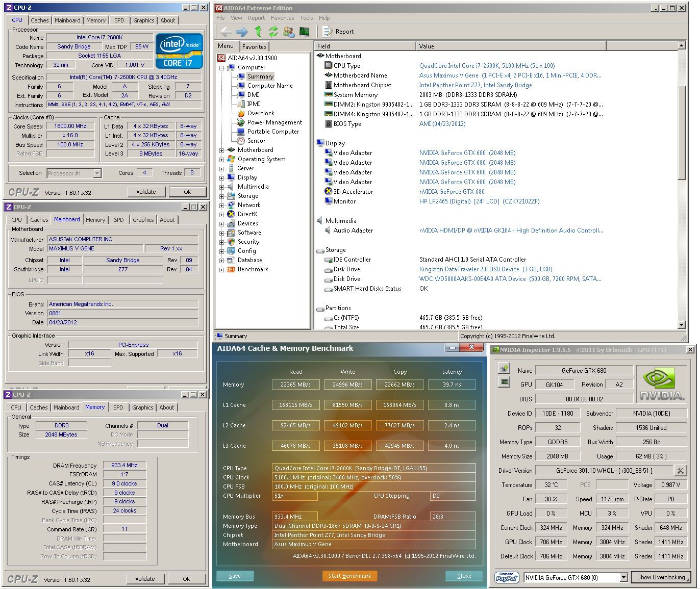Screen dimensions: 700x589
Task: Open Graphics tab in CPU-Z window showing Mainboard info
Action: (143, 220)
